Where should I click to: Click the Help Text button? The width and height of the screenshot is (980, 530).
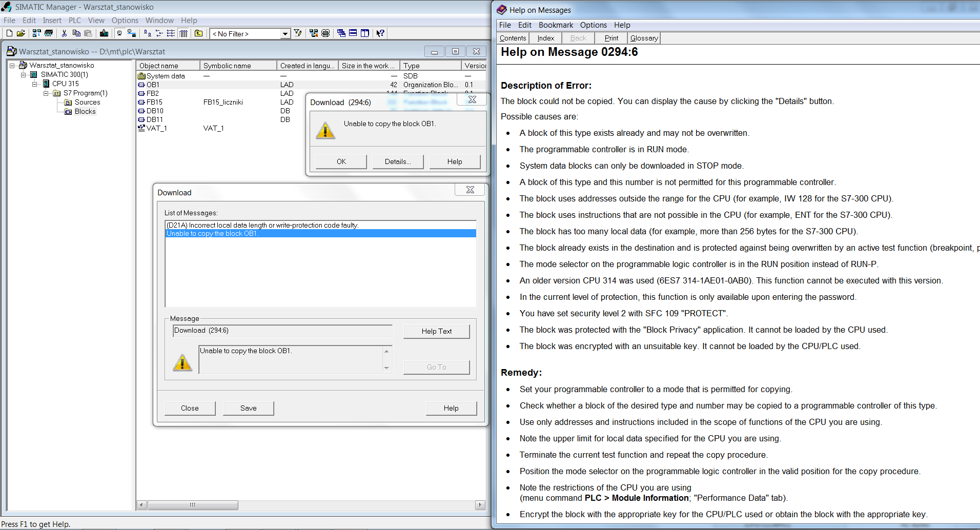pyautogui.click(x=437, y=331)
